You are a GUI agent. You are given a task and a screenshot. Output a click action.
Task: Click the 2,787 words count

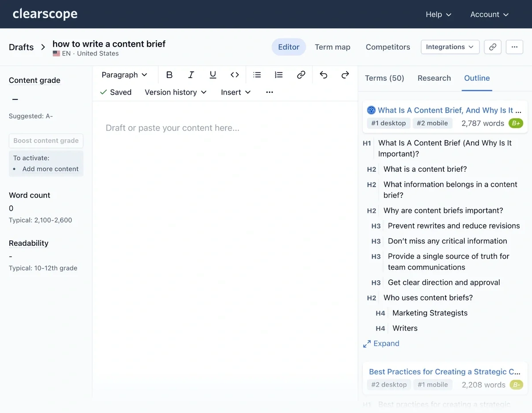(483, 123)
